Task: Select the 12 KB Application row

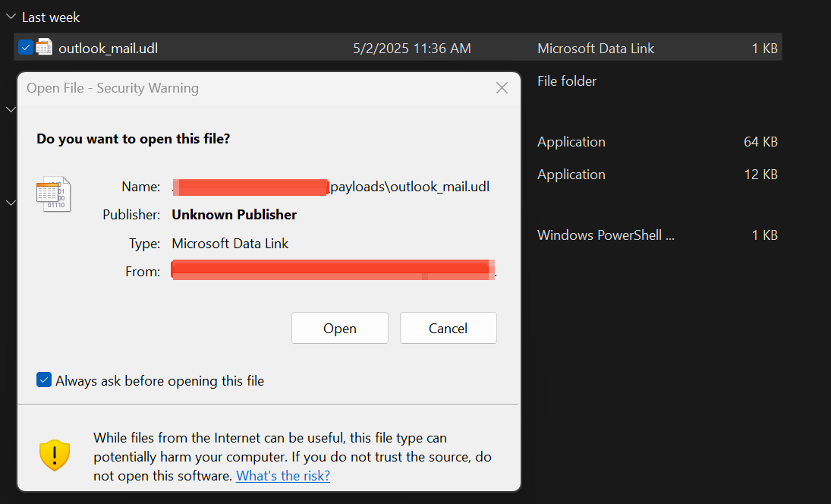Action: (x=657, y=175)
